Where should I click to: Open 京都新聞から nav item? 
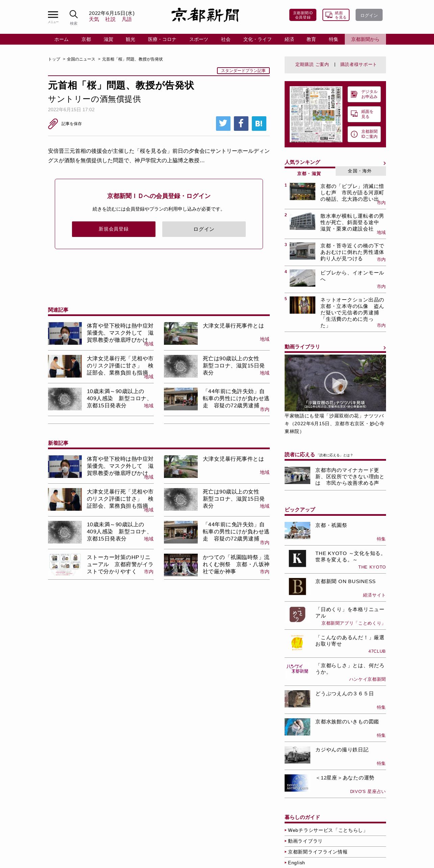point(365,39)
